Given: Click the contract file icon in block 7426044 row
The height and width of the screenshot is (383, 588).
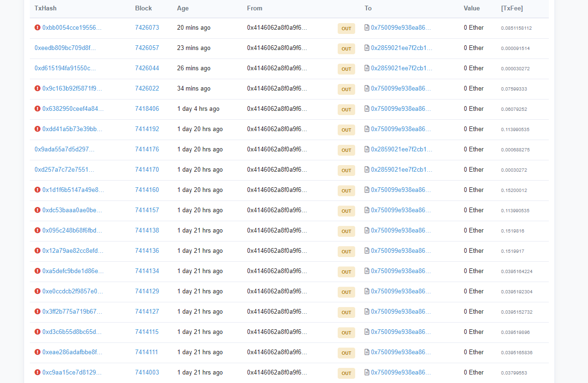Looking at the screenshot, I should coord(367,68).
